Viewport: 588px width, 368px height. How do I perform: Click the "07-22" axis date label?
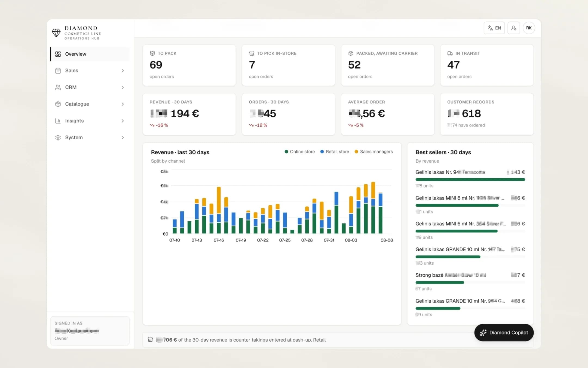click(263, 240)
